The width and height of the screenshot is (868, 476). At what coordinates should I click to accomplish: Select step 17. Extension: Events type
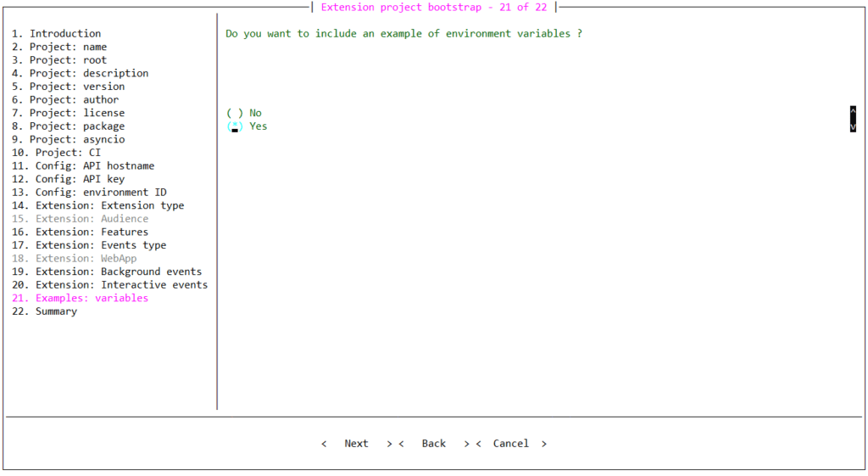coord(89,245)
